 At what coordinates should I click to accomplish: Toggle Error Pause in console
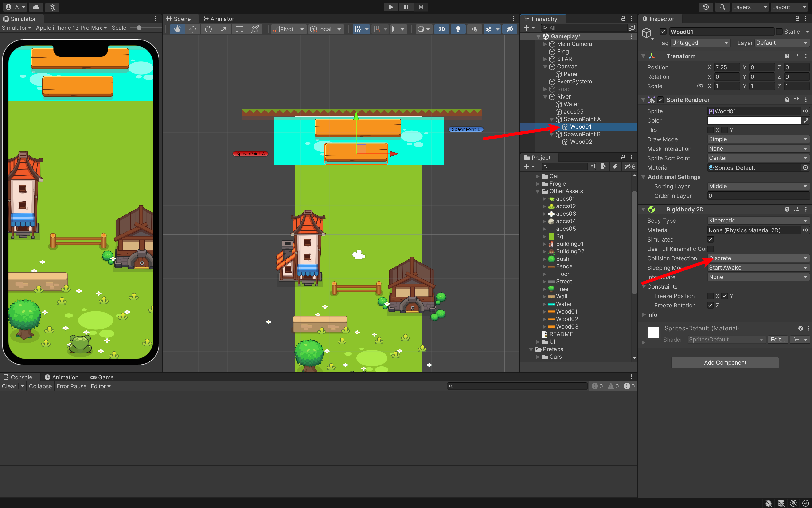tap(71, 386)
